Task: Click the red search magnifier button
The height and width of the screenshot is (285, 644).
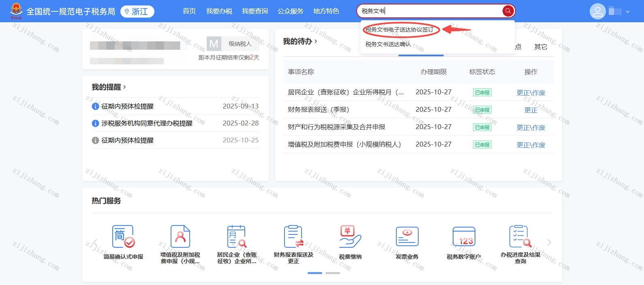Action: click(508, 11)
